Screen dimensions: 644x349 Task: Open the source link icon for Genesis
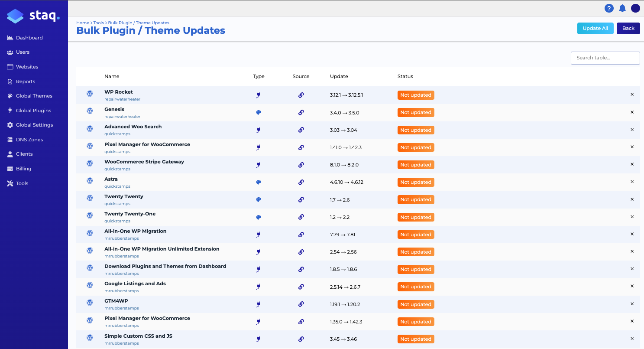(301, 112)
